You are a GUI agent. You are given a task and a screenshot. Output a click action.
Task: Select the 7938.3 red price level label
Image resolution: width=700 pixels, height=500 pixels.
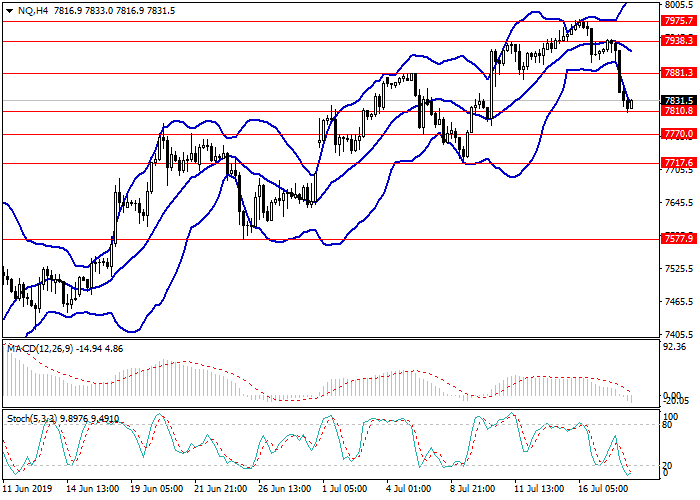point(678,41)
